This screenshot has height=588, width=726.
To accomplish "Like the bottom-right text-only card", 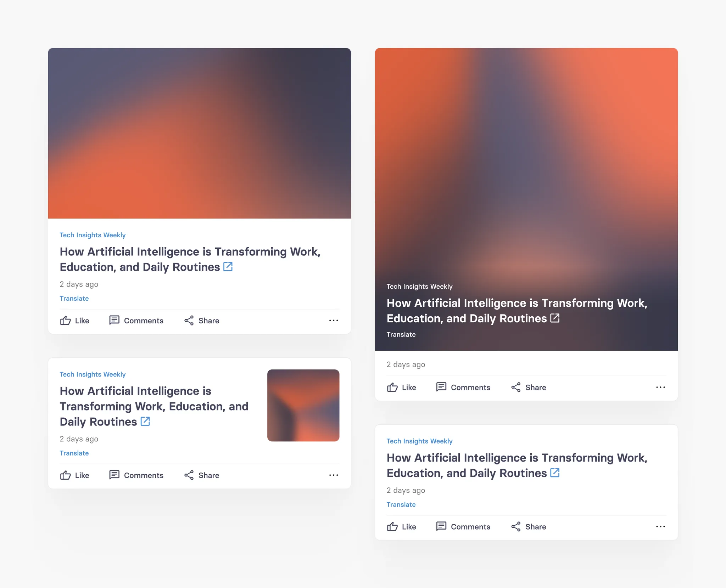I will [x=401, y=527].
